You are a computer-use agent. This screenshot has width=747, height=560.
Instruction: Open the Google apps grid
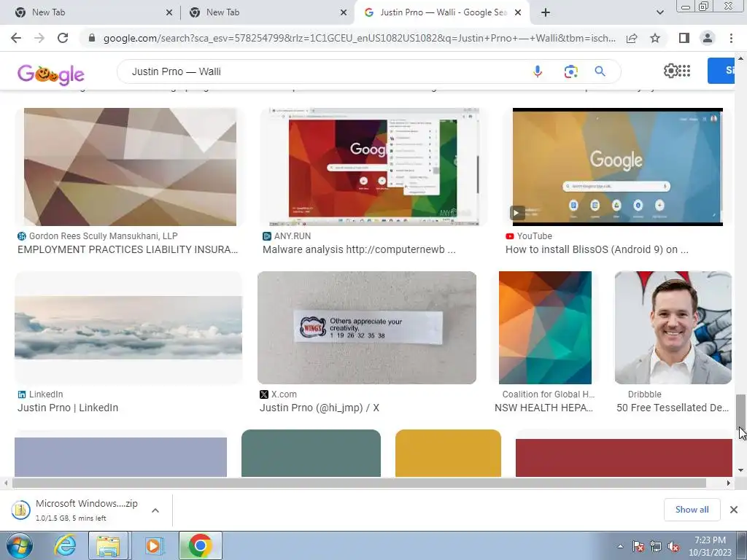click(684, 71)
